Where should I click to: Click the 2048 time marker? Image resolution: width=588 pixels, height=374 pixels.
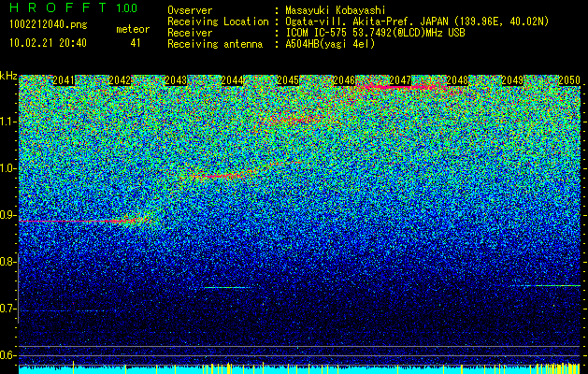point(457,80)
